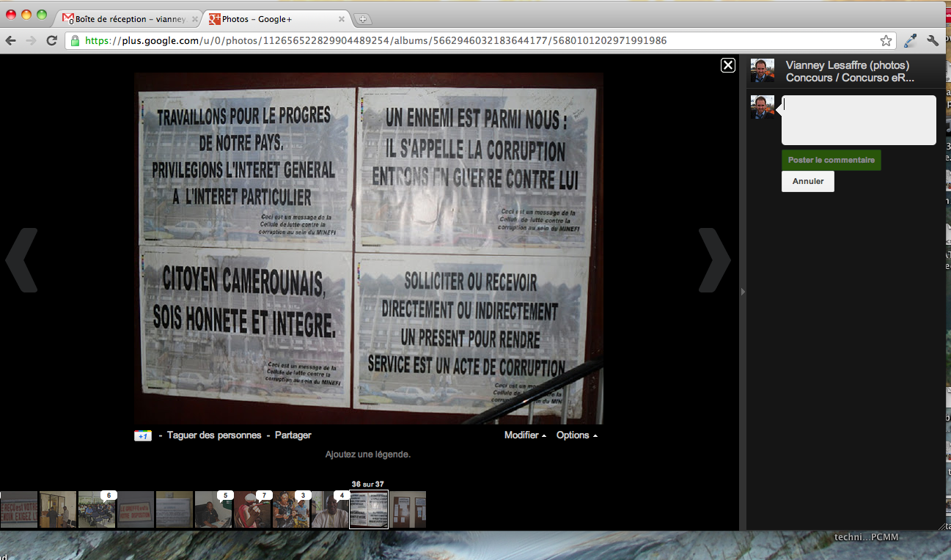
Task: Click Taguer des personnes link
Action: pyautogui.click(x=214, y=435)
